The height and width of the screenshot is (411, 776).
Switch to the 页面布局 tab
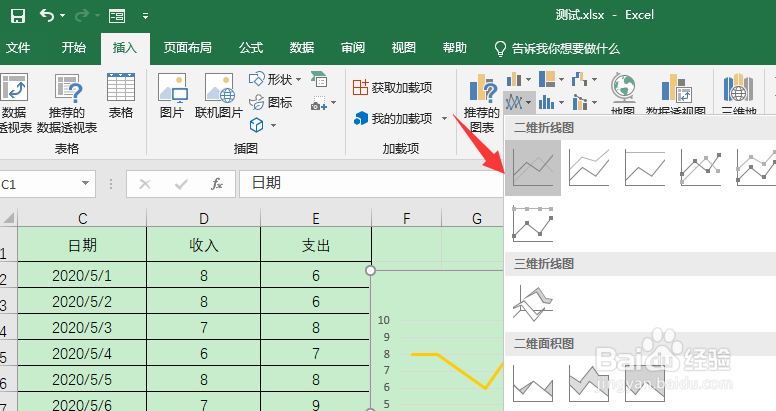click(x=188, y=48)
